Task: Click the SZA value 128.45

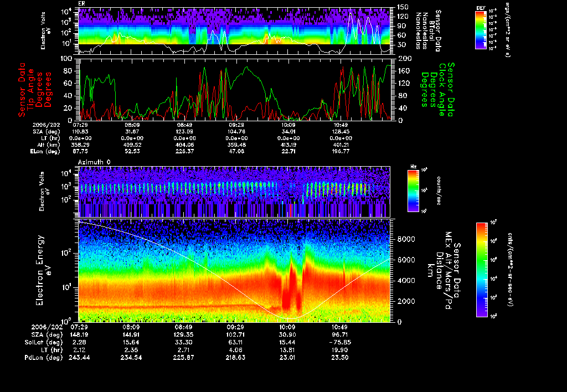Action: pos(341,132)
